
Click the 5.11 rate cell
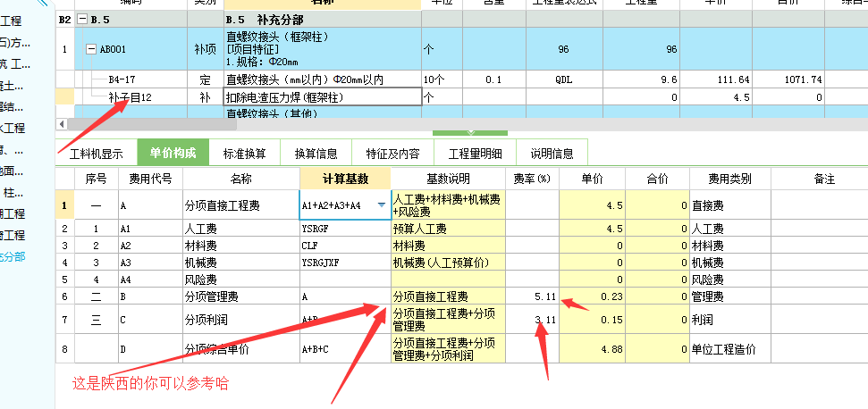coord(532,296)
